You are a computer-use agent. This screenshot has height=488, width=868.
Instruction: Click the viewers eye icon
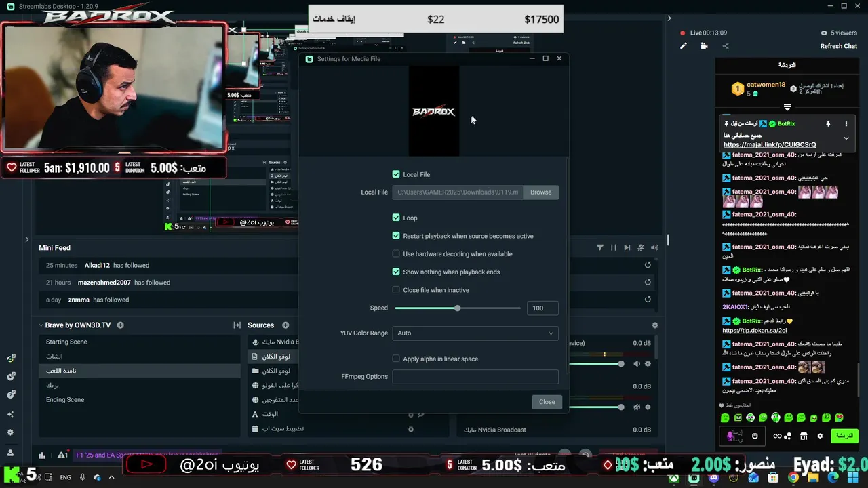tap(824, 33)
